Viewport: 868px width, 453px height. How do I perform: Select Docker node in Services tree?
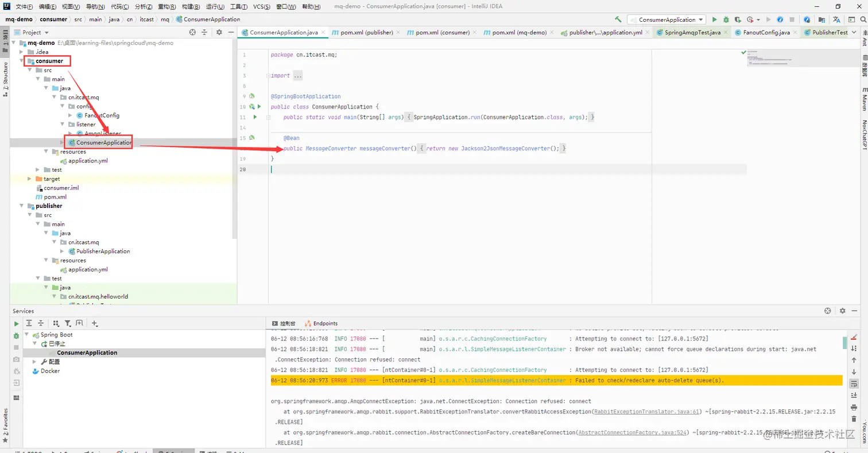pos(45,371)
